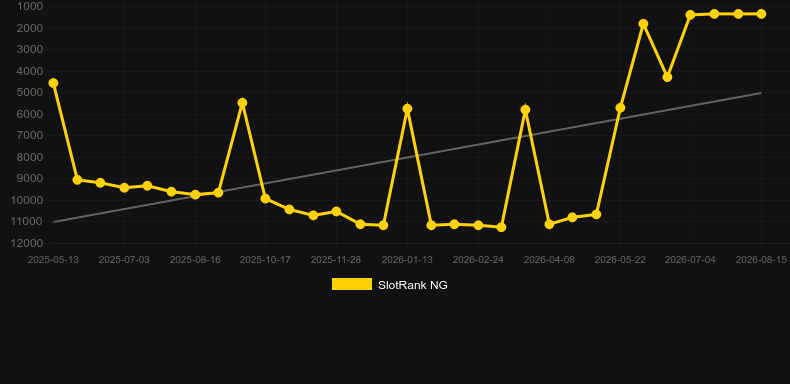The height and width of the screenshot is (384, 790).
Task: Select the data point at 2026-05-22
Action: [620, 108]
